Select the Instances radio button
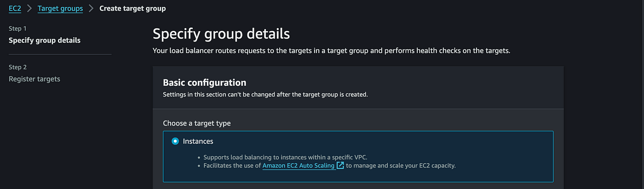644x189 pixels. [175, 141]
